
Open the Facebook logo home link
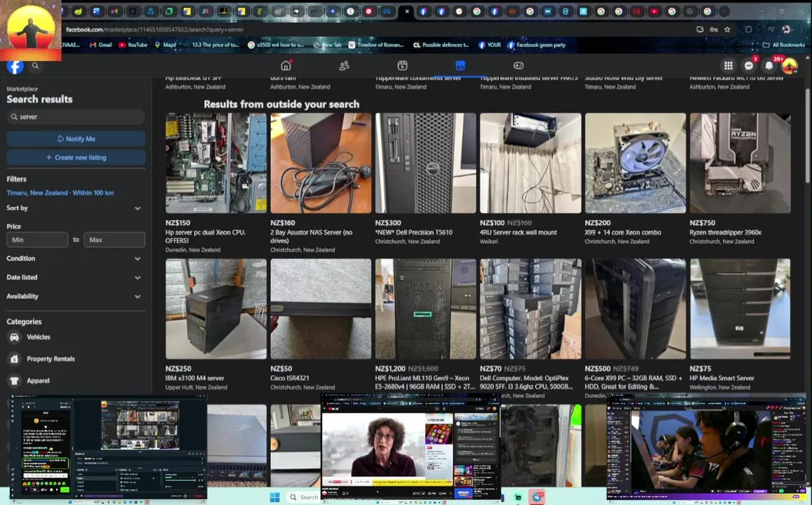tap(15, 66)
